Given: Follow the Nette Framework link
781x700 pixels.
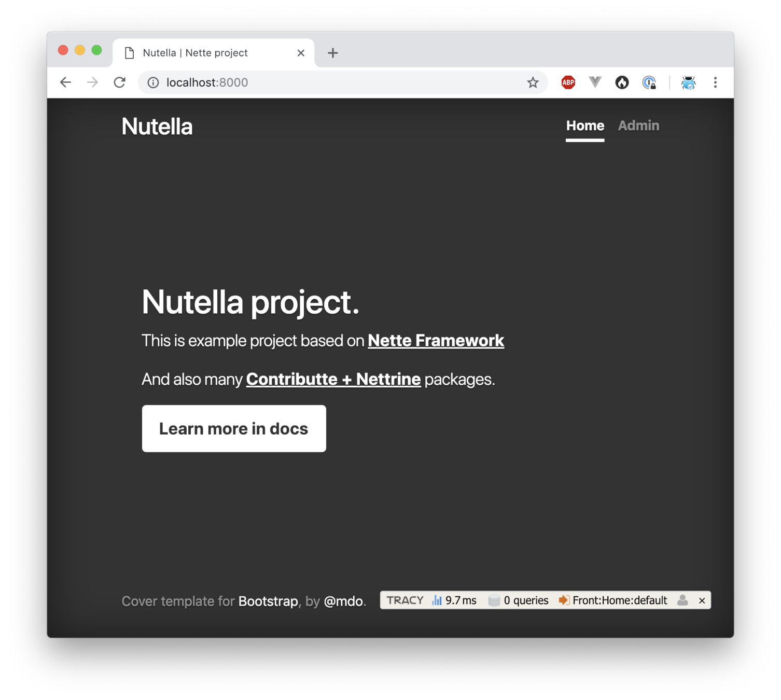Looking at the screenshot, I should pos(436,341).
